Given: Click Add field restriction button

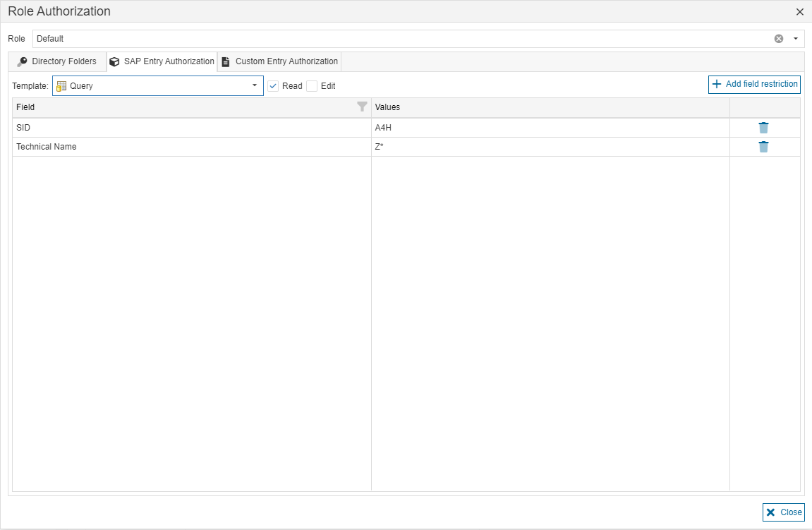Looking at the screenshot, I should tap(754, 84).
